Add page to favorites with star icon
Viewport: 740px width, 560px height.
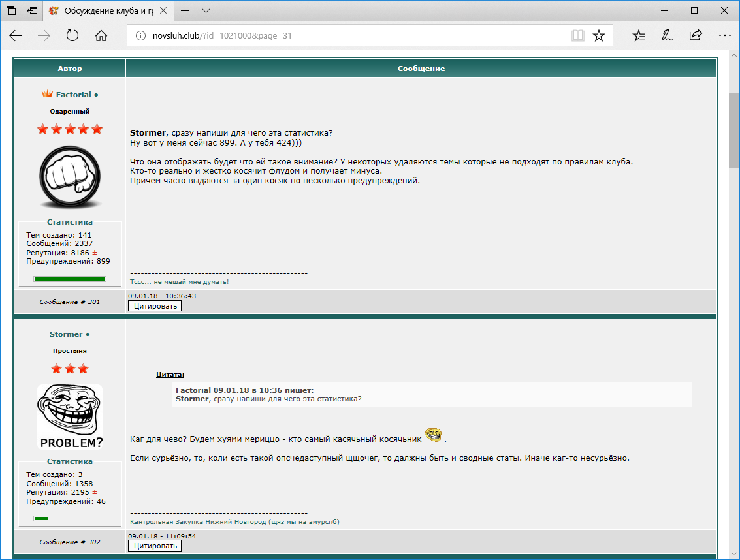point(598,35)
